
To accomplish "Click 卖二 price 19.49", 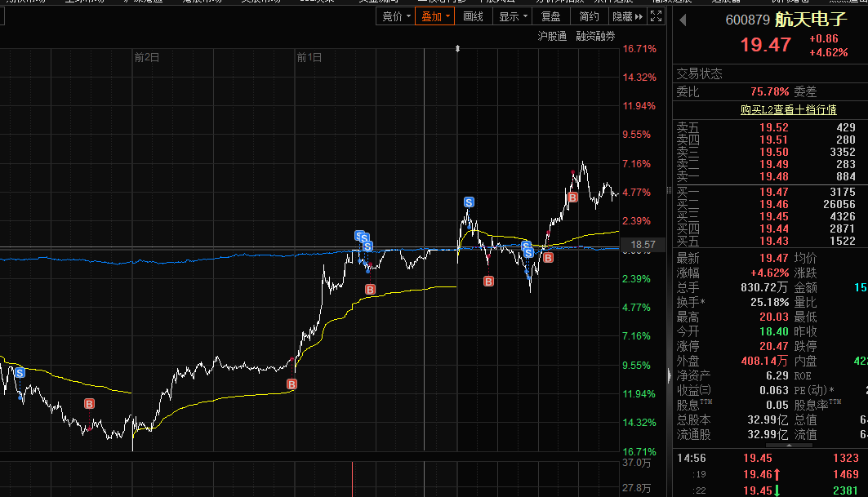I will coord(773,164).
